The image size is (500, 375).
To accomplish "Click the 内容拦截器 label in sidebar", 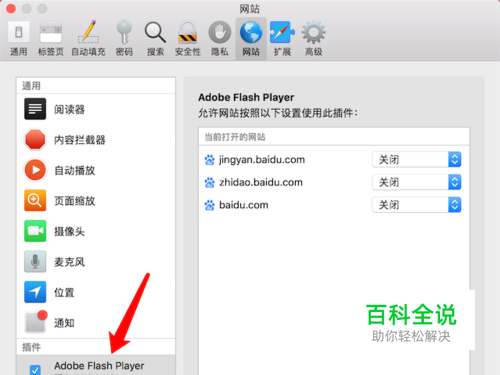I will [80, 140].
